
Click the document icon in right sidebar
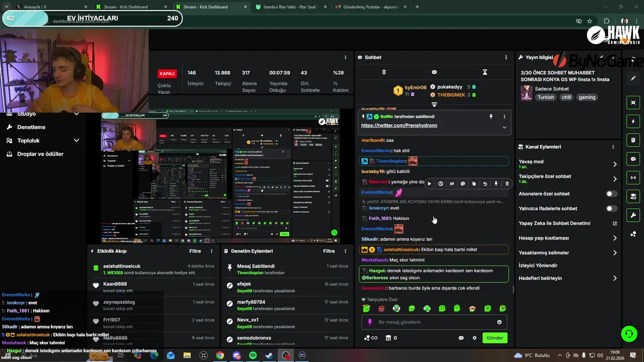633,140
